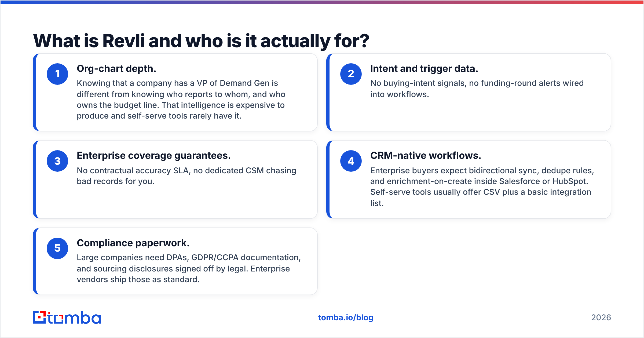Click the "CRM-native workflows." heading

click(x=426, y=156)
